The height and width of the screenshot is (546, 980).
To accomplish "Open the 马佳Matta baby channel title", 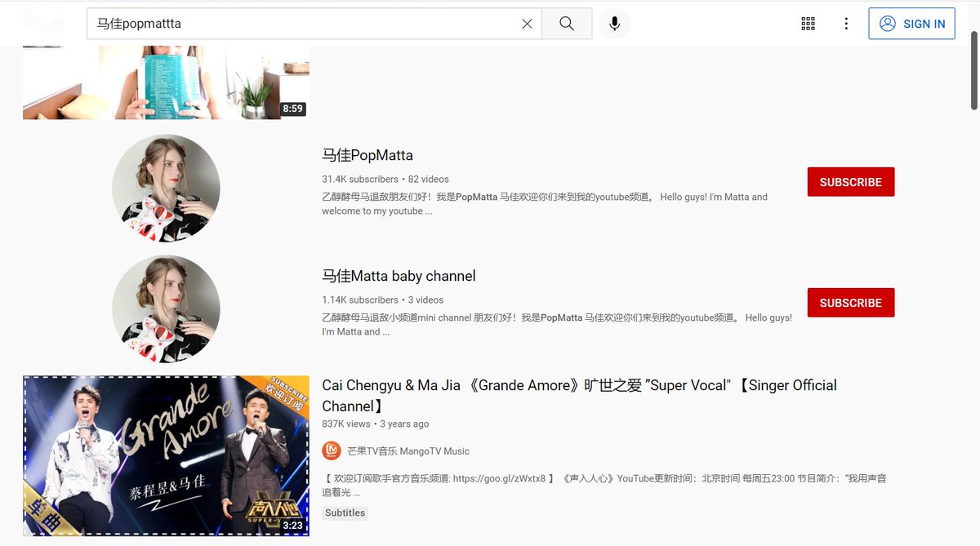I will click(x=399, y=276).
